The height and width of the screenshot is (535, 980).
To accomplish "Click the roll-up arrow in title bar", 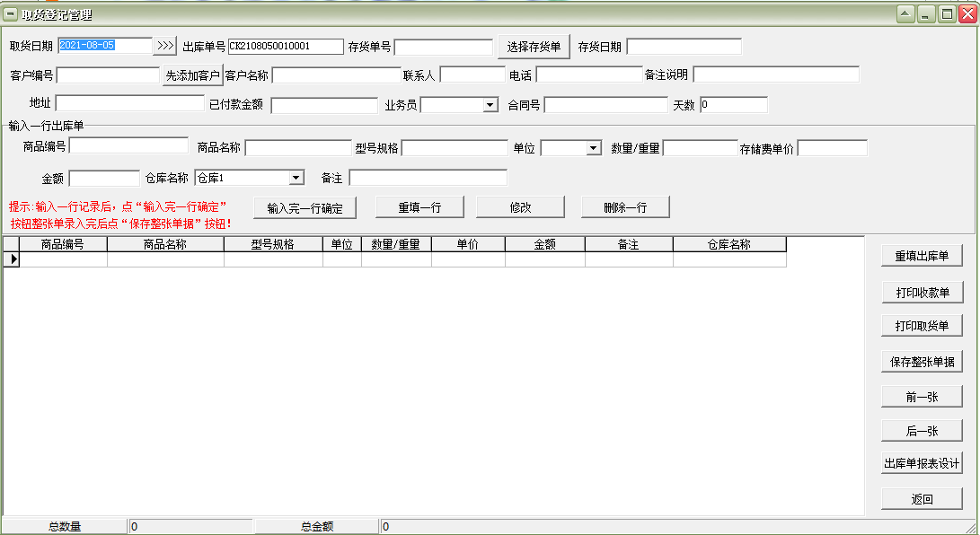I will (905, 14).
